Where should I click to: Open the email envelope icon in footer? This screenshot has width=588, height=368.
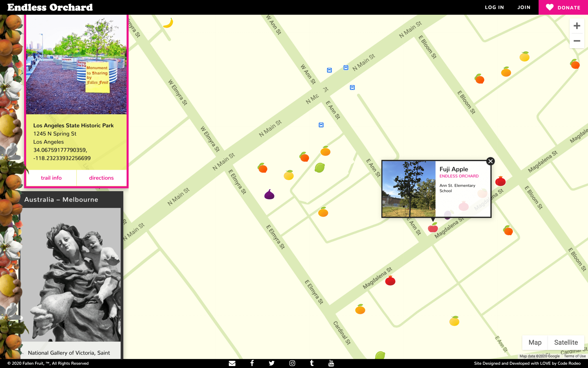pos(232,363)
